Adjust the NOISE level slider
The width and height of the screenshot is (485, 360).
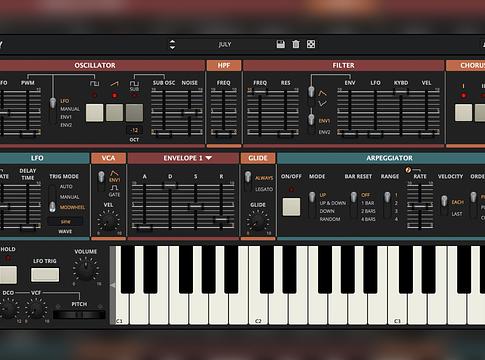tap(190, 112)
